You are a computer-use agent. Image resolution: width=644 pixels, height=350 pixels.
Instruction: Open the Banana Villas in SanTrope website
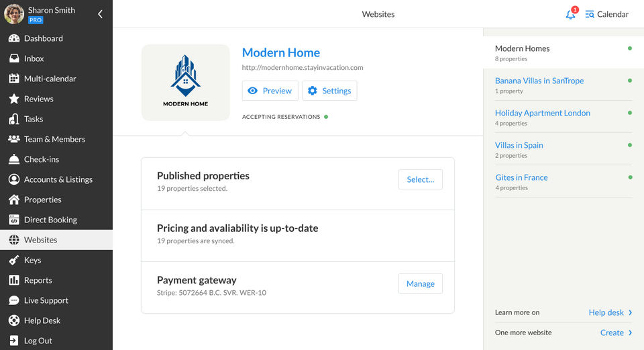tap(539, 81)
